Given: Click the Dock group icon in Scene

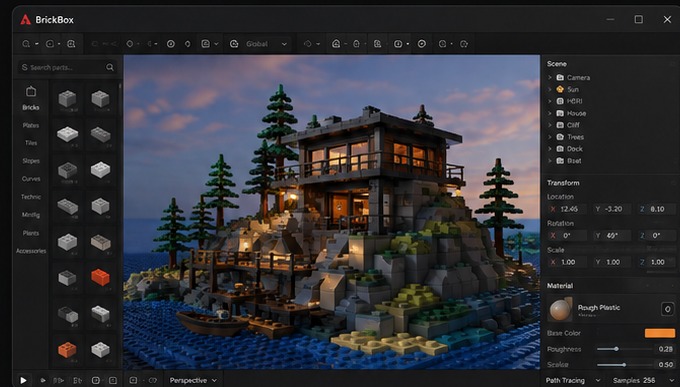Looking at the screenshot, I should coord(560,149).
